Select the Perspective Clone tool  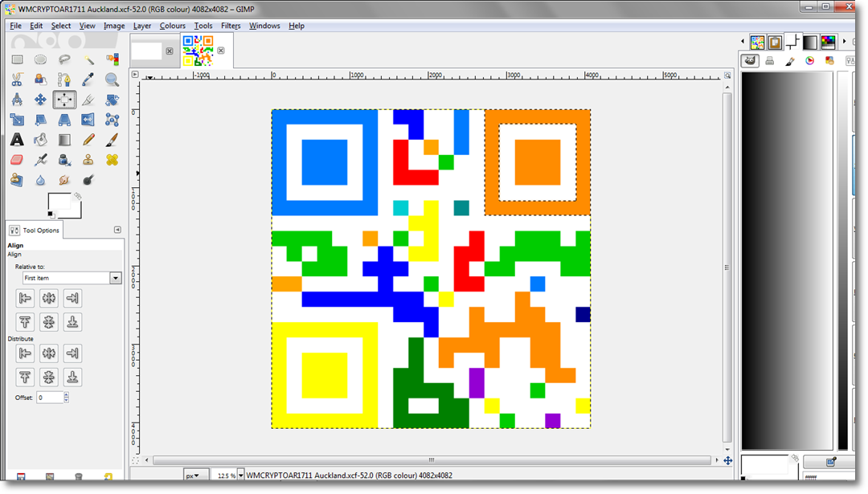(x=17, y=180)
